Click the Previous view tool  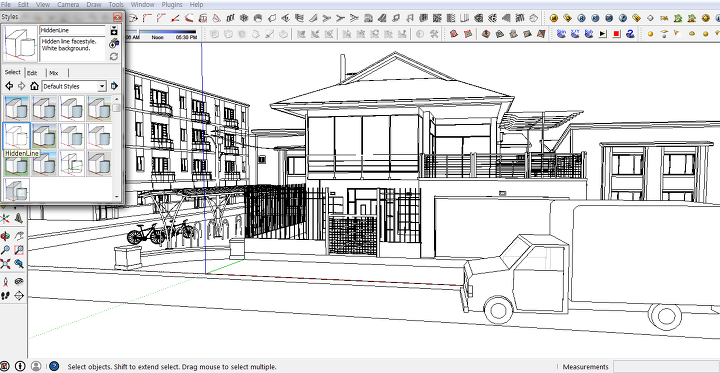click(x=19, y=264)
